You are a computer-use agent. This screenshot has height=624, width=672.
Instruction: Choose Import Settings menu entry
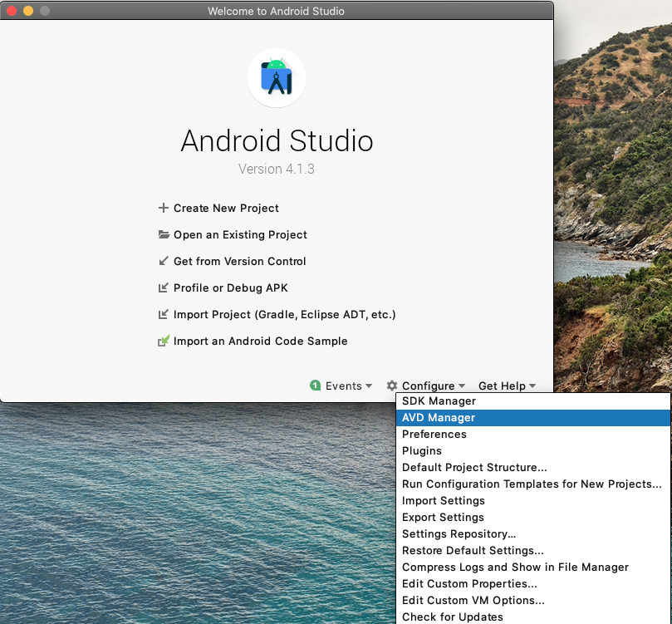pyautogui.click(x=533, y=500)
